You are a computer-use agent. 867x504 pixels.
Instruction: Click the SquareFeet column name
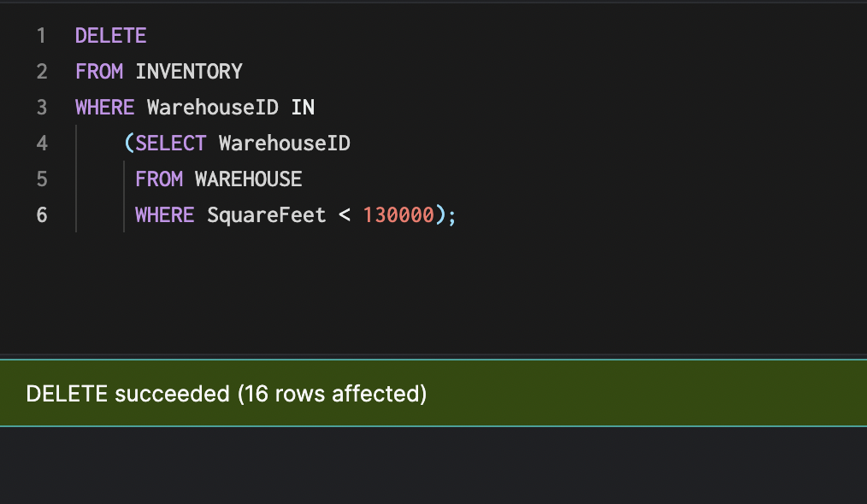(266, 214)
